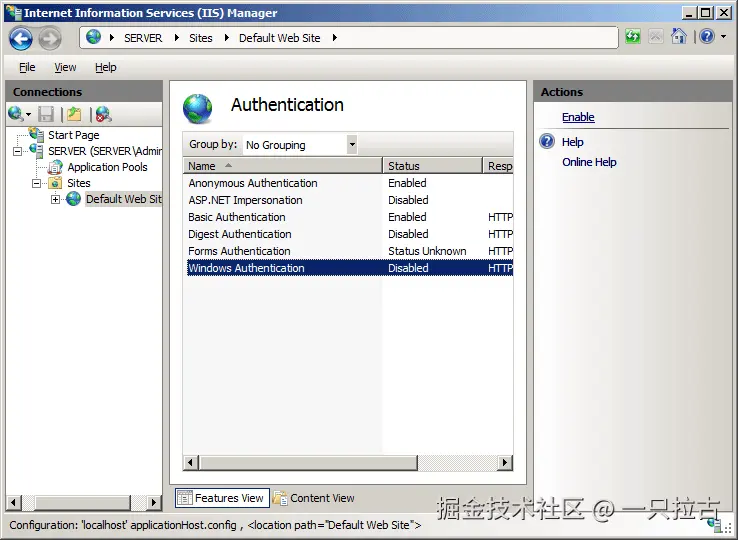Select Default Web Site tree node

123,199
